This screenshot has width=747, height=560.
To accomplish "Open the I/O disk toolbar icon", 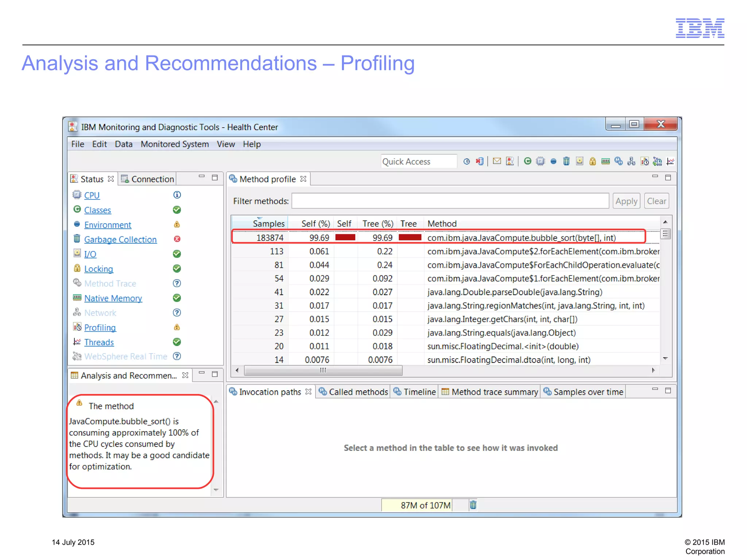I will pyautogui.click(x=580, y=161).
